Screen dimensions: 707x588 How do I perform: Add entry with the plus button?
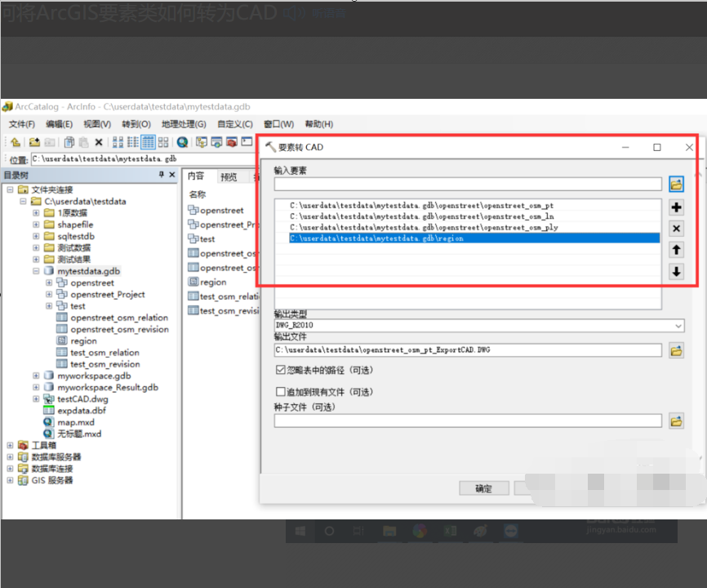click(676, 207)
